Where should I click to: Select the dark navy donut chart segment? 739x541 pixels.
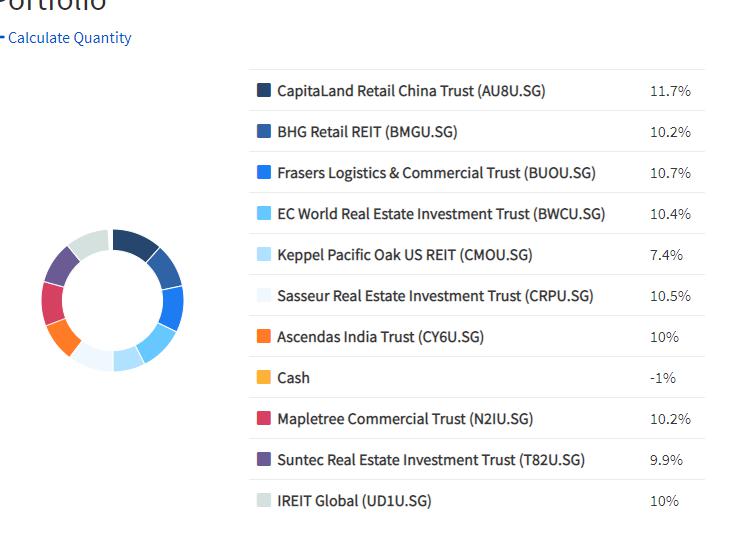135,243
